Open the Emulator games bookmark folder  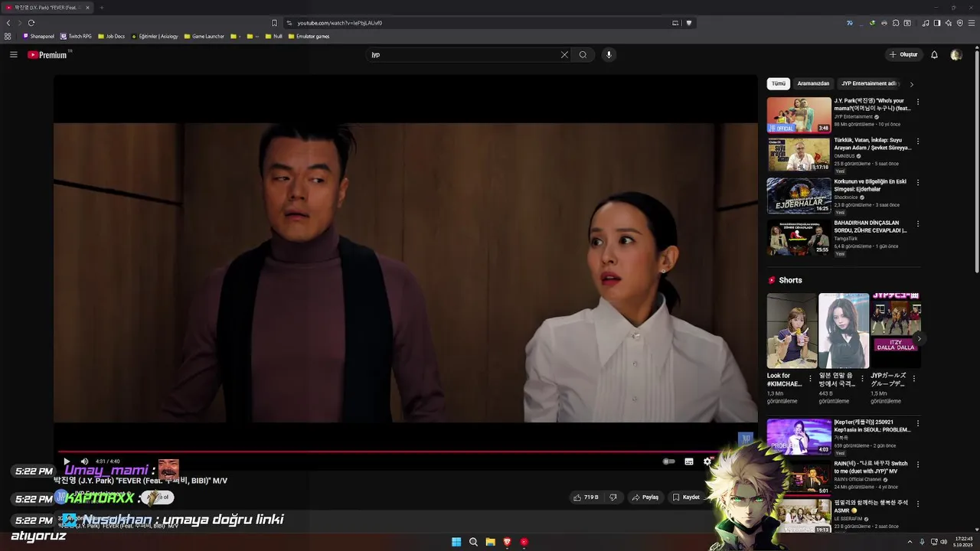click(x=309, y=36)
